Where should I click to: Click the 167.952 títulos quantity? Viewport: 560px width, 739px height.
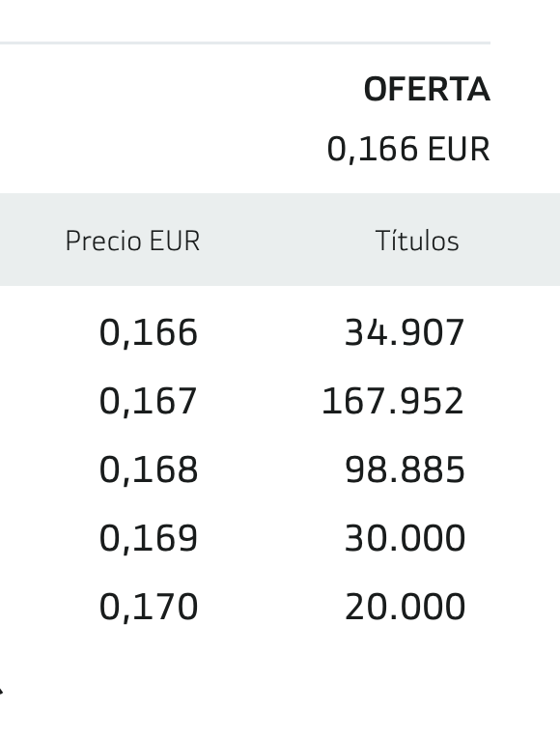coord(393,401)
